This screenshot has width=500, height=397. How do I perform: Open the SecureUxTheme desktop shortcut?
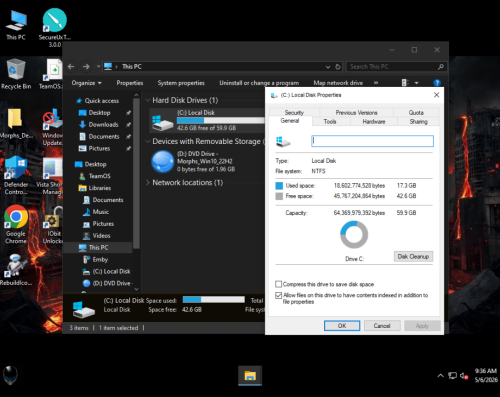pos(55,28)
